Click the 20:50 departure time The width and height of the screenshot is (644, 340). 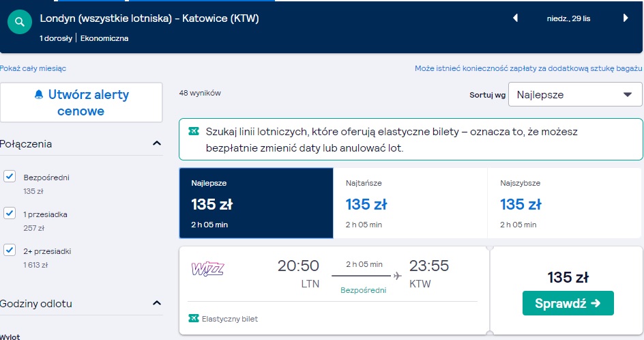pos(298,266)
